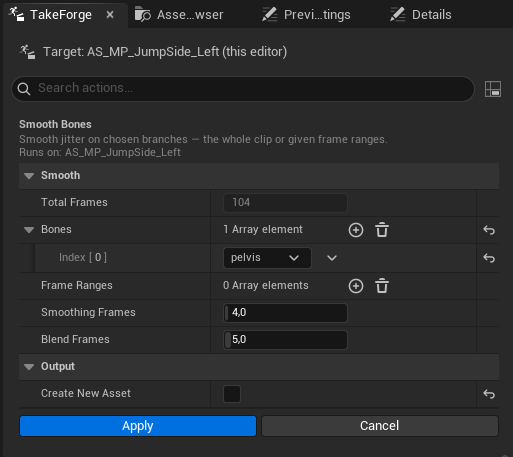Collapse the Bones array list
Viewport: 513px width, 457px height.
click(29, 230)
